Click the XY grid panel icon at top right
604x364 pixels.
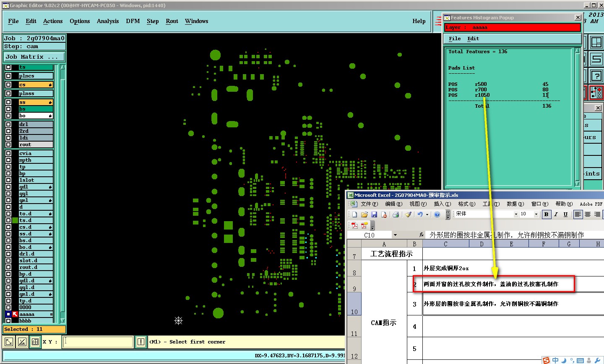596,42
